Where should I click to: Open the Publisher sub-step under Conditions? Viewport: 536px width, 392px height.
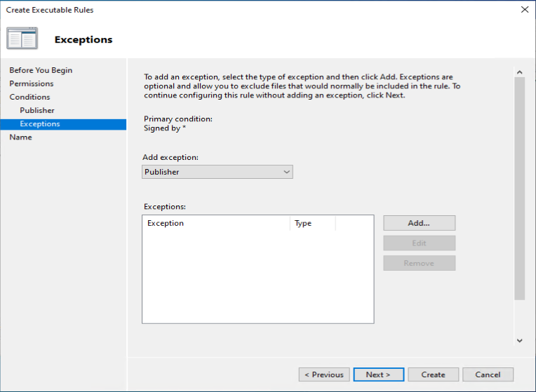[37, 110]
